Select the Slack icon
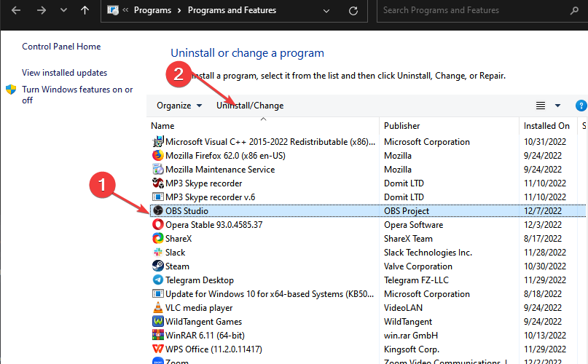The height and width of the screenshot is (364, 588). [x=158, y=253]
